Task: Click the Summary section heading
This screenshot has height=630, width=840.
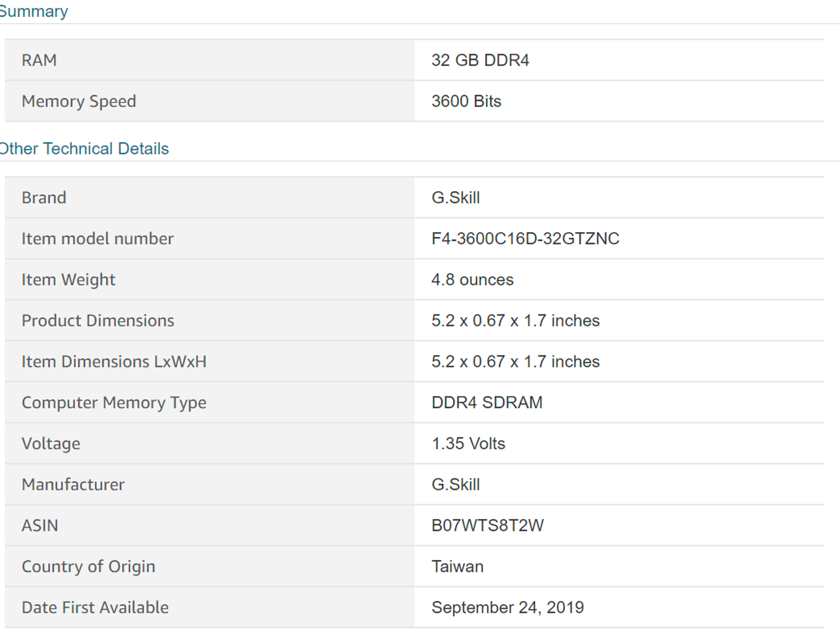Action: (x=34, y=11)
